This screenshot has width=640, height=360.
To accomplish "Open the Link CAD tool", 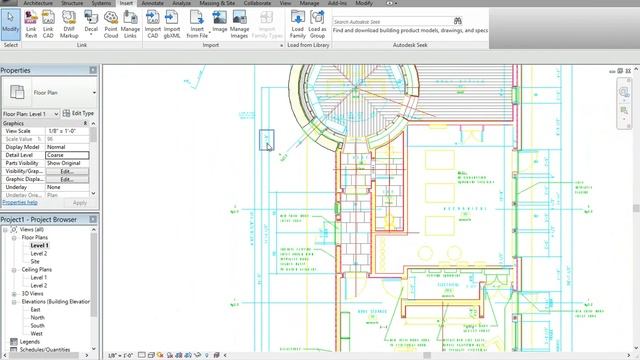I will (48, 24).
